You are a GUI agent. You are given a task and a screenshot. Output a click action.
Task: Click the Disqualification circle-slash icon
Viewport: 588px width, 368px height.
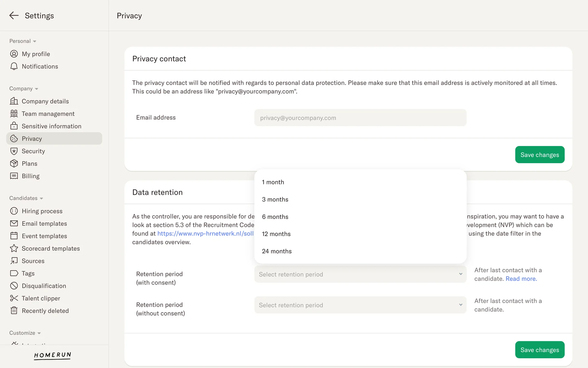(14, 286)
